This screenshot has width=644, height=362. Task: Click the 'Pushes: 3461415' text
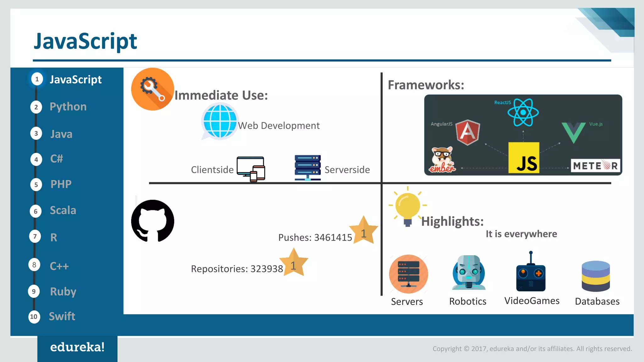(315, 238)
